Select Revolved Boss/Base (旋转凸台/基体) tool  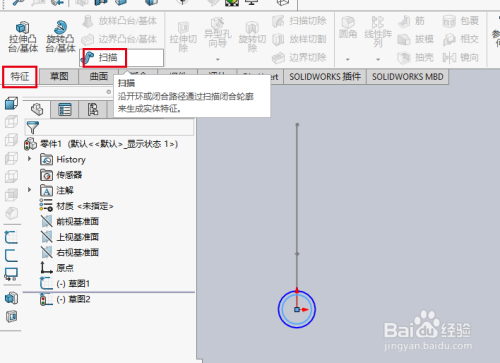tap(61, 37)
